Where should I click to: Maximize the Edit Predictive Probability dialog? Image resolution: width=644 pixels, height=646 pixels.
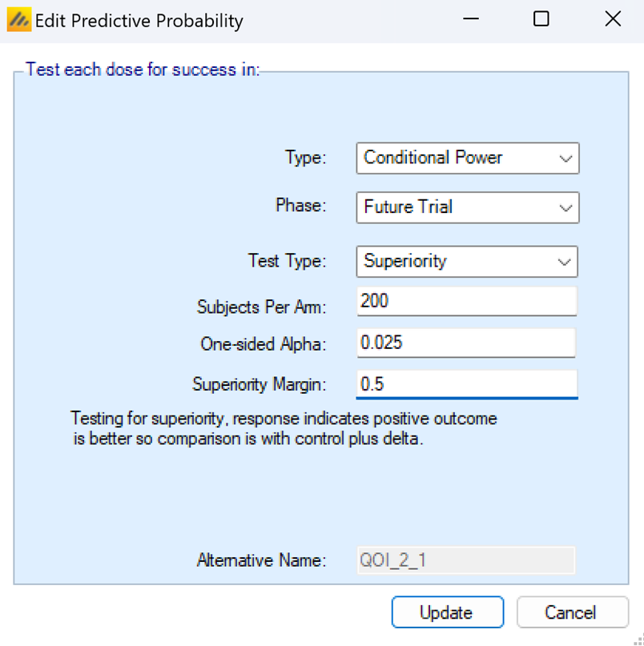coord(541,19)
